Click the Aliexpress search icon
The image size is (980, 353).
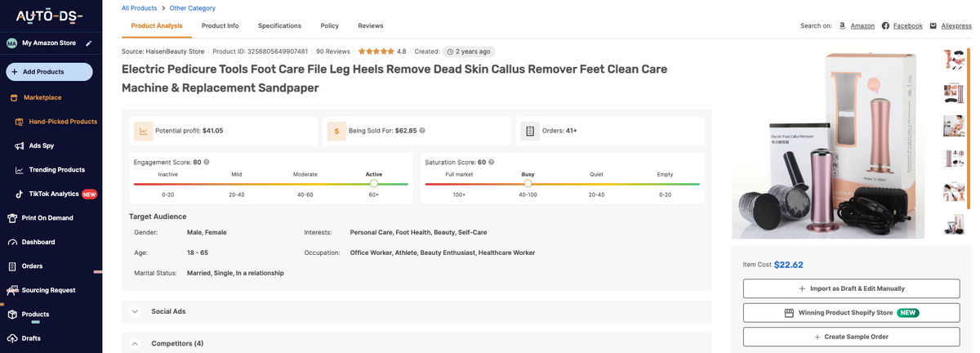tap(933, 25)
